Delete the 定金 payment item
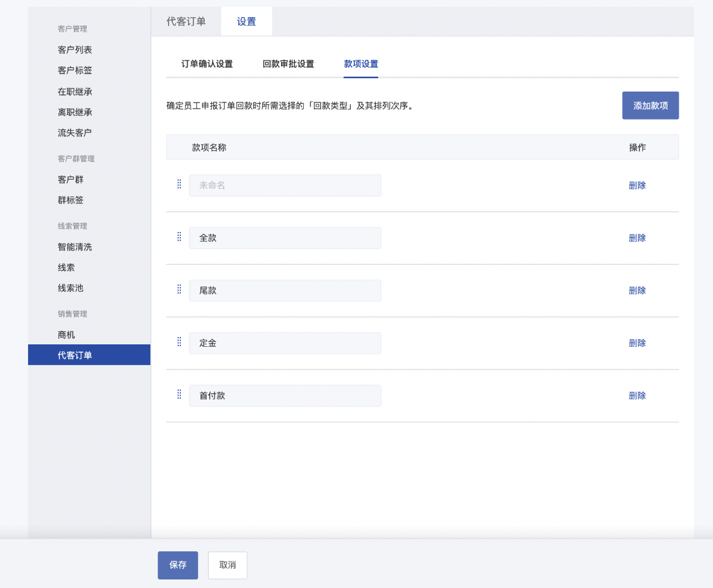The height and width of the screenshot is (588, 713). click(x=637, y=343)
